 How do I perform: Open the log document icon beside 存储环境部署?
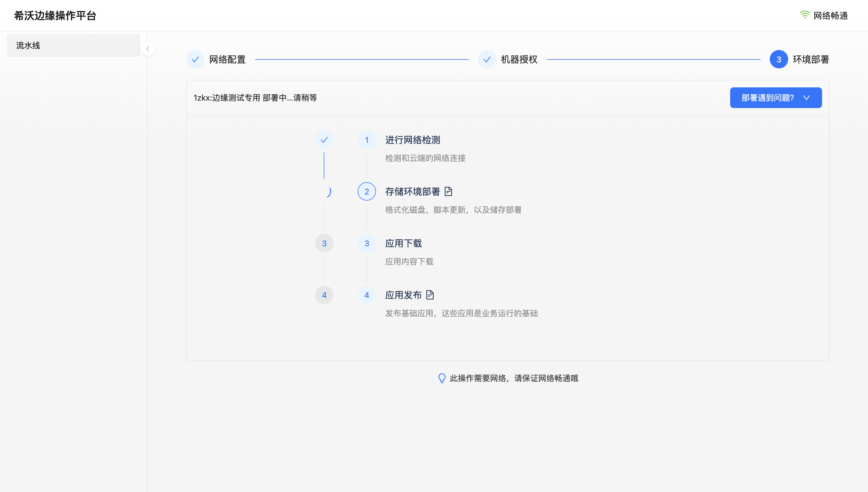coord(448,192)
